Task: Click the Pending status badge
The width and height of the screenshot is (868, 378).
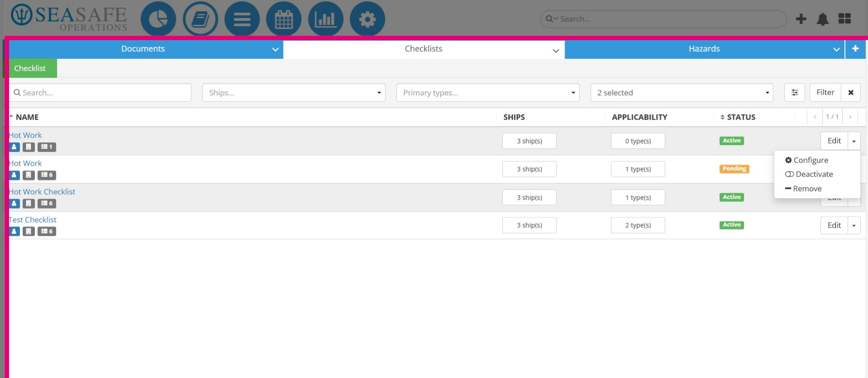Action: click(734, 169)
